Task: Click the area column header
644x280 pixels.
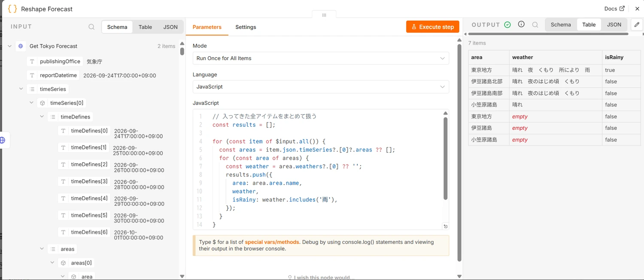Action: 489,57
